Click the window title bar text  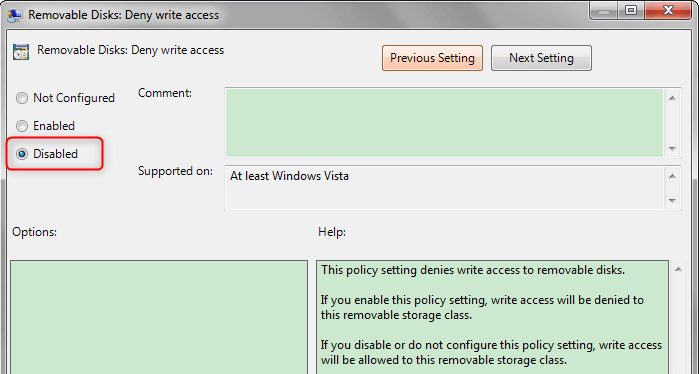tap(123, 15)
